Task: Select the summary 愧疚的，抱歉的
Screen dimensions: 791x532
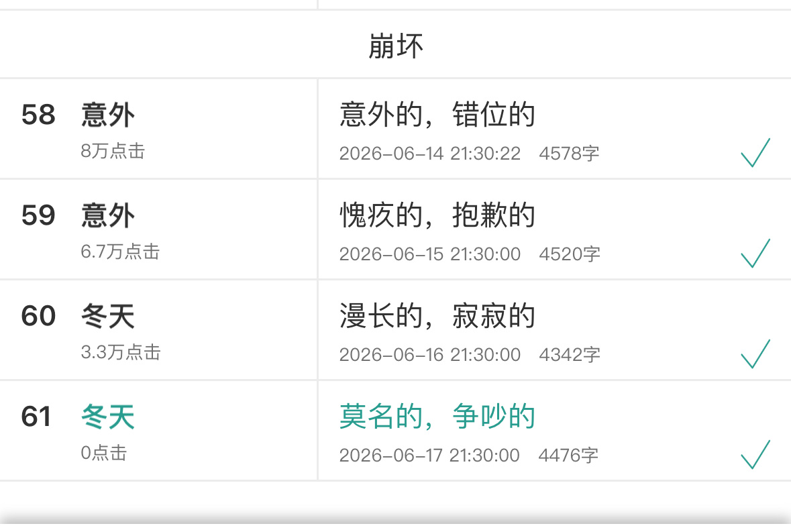Action: pyautogui.click(x=437, y=215)
